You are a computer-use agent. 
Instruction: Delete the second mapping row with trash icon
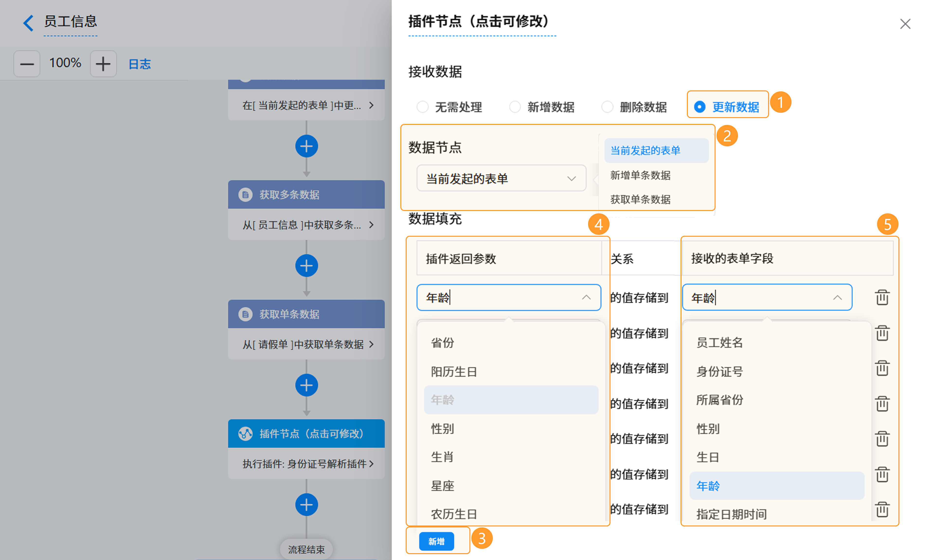[x=882, y=333]
